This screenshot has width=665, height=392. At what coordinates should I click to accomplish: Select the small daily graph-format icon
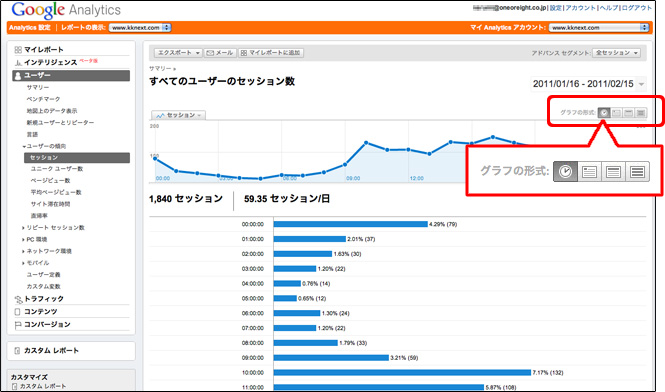coord(616,113)
